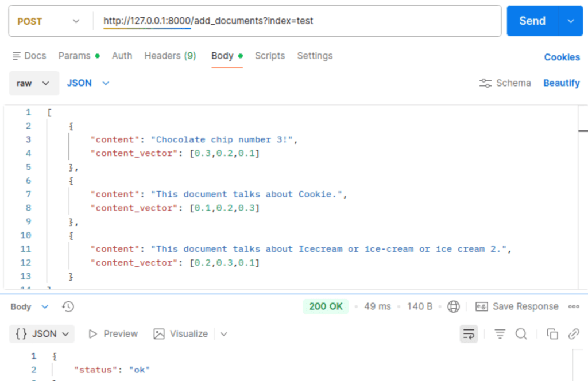Switch to the Headers tab
588x381 pixels.
[x=170, y=56]
